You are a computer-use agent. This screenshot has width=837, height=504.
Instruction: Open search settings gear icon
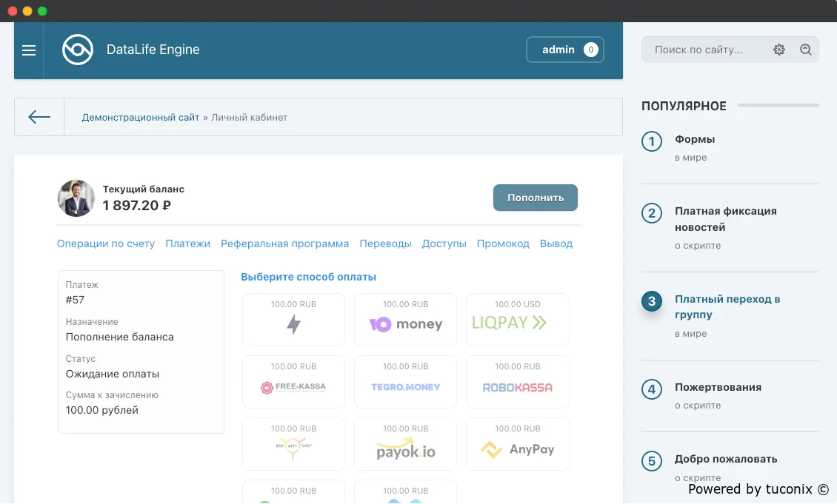pyautogui.click(x=778, y=50)
